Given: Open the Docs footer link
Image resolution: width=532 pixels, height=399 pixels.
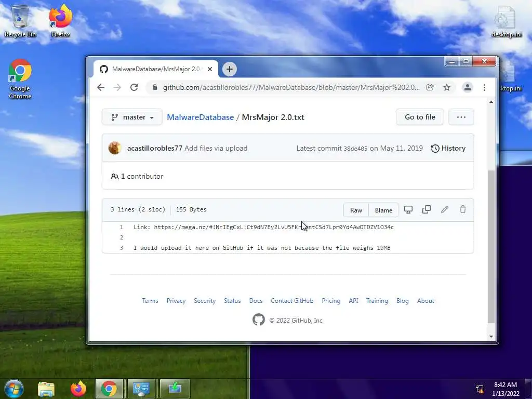Looking at the screenshot, I should [256, 301].
